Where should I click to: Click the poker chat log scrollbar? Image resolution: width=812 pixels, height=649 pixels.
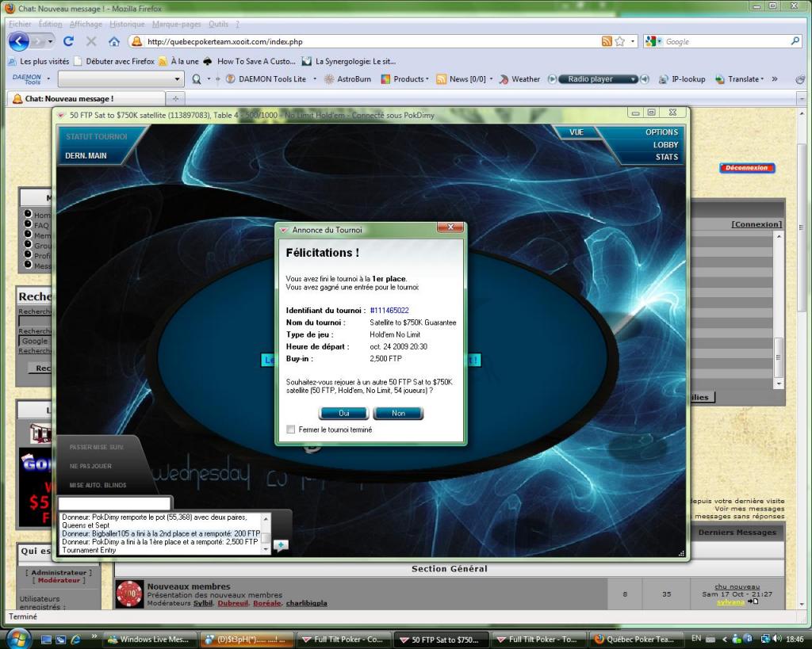click(266, 533)
